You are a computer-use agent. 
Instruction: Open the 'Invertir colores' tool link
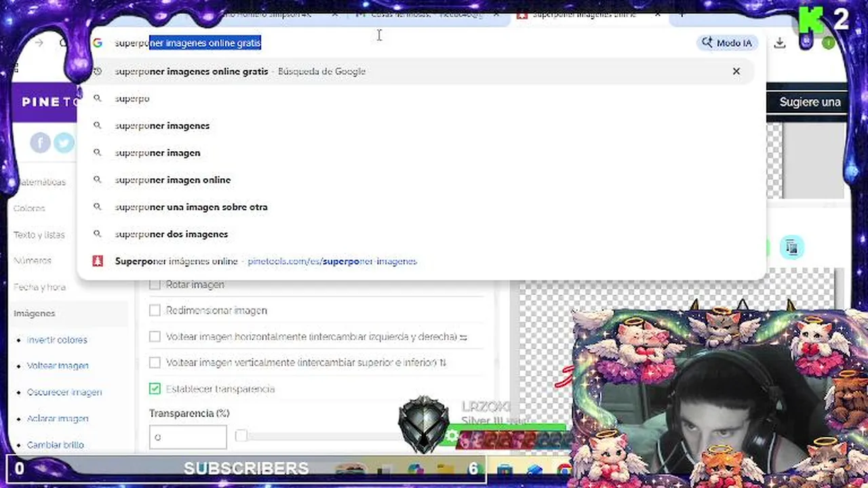(x=57, y=340)
